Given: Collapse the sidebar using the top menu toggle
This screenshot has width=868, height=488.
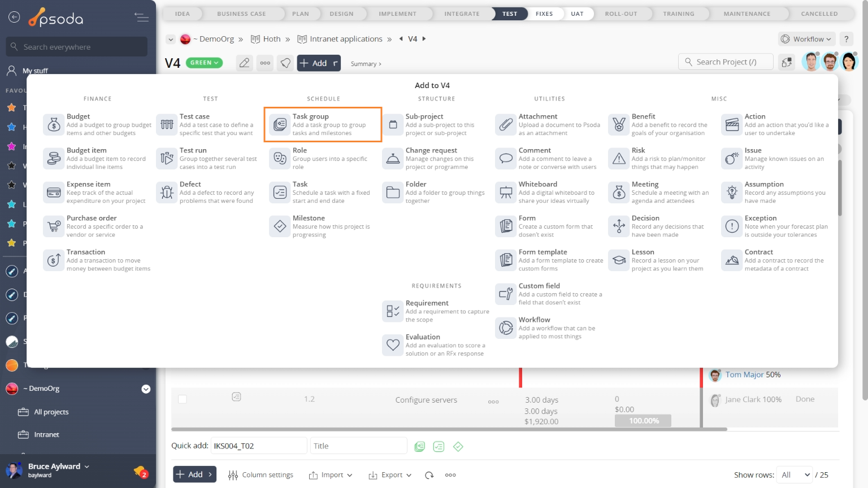Looking at the screenshot, I should pyautogui.click(x=141, y=18).
